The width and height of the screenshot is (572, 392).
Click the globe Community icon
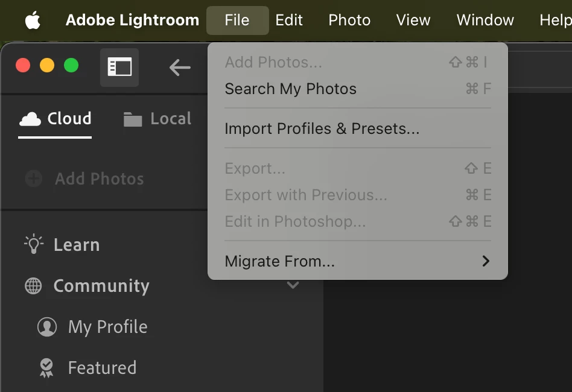point(33,286)
